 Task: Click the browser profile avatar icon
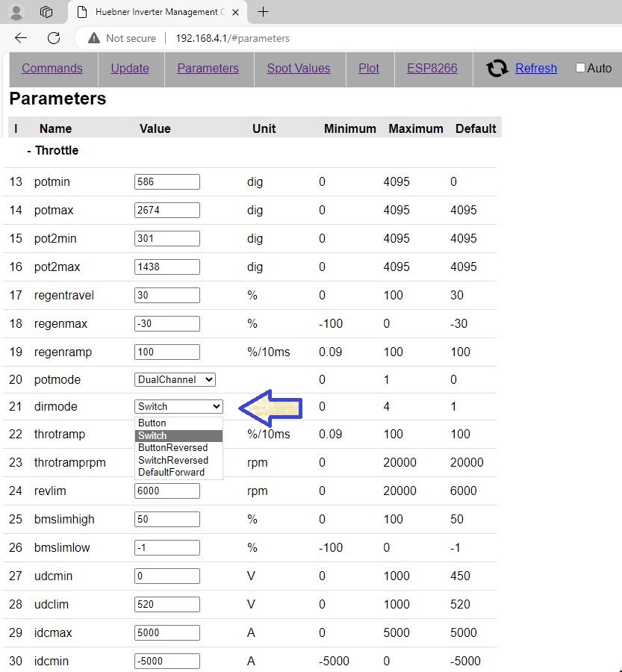tap(16, 12)
